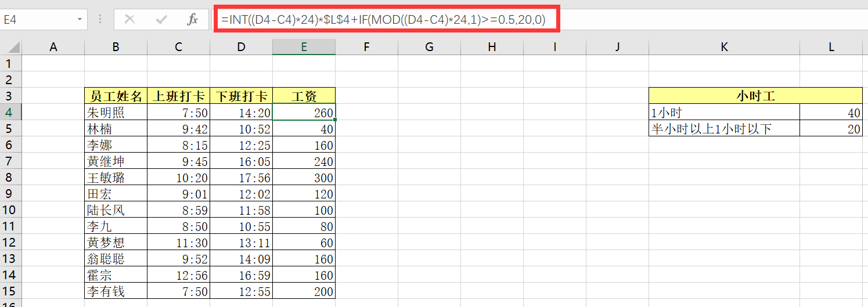Select column G header
Screen dimensions: 868x307
pos(430,47)
